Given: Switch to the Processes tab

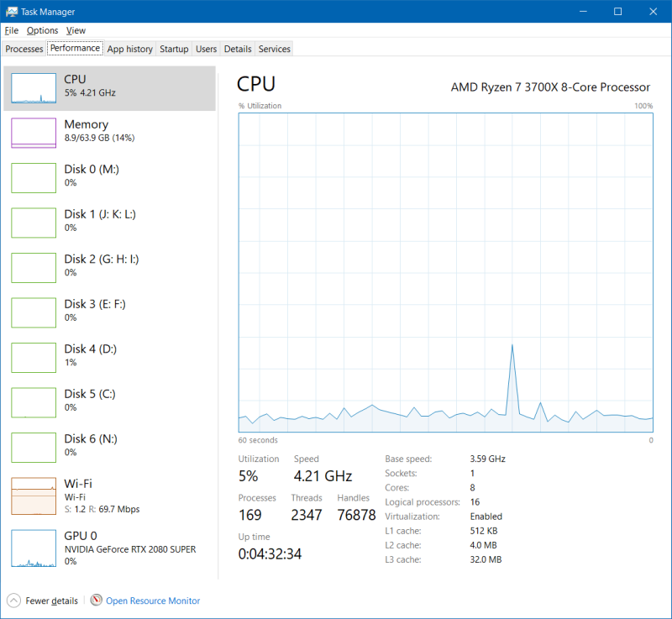Looking at the screenshot, I should [24, 49].
